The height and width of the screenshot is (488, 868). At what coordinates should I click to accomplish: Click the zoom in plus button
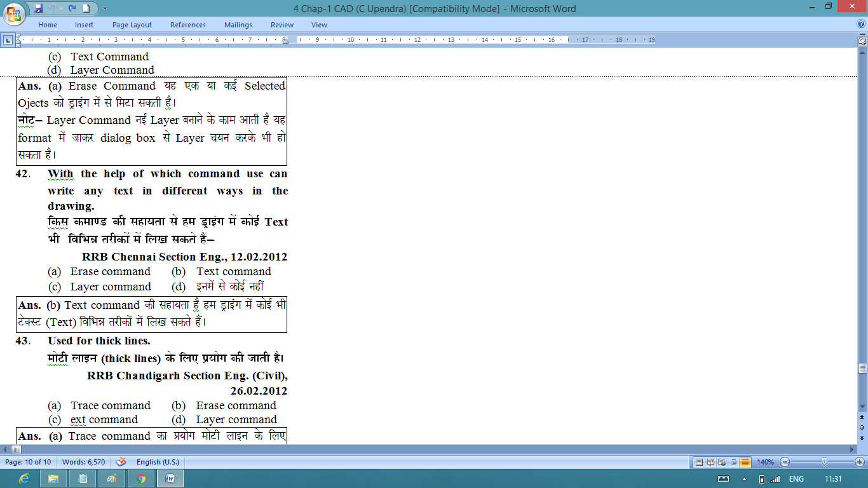tap(860, 462)
